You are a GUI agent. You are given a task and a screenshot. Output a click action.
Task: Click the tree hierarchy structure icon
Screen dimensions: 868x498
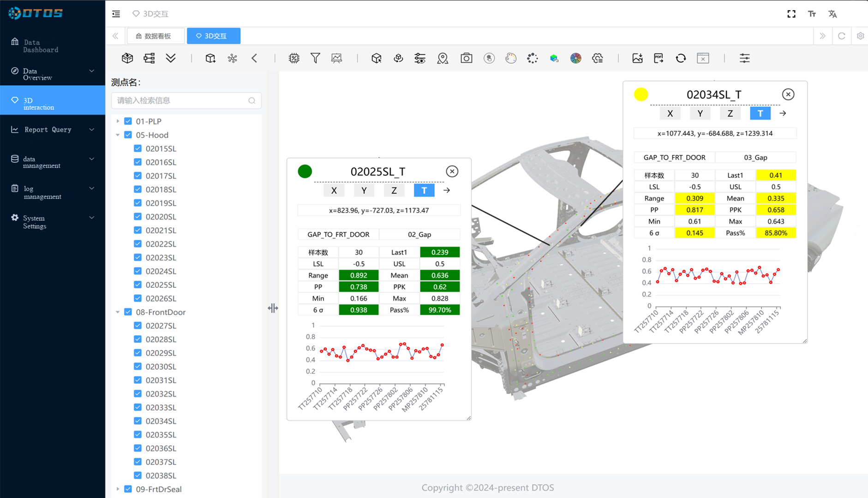149,58
